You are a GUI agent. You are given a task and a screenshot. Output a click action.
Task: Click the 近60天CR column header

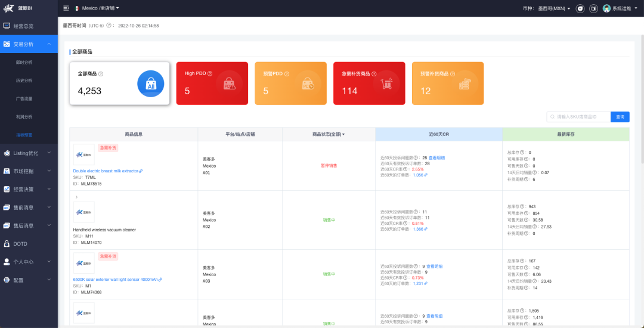439,134
